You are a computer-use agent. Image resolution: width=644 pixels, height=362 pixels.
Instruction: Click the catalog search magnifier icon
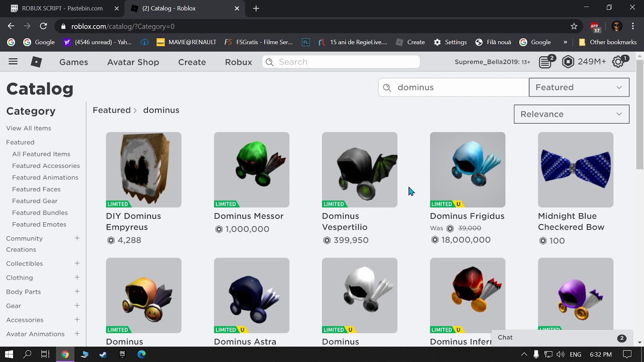pyautogui.click(x=387, y=87)
